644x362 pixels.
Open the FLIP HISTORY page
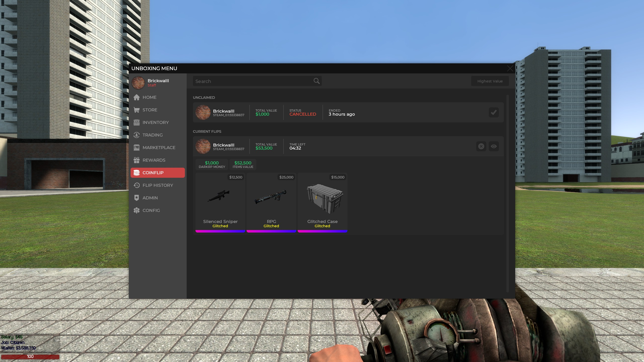coord(158,185)
